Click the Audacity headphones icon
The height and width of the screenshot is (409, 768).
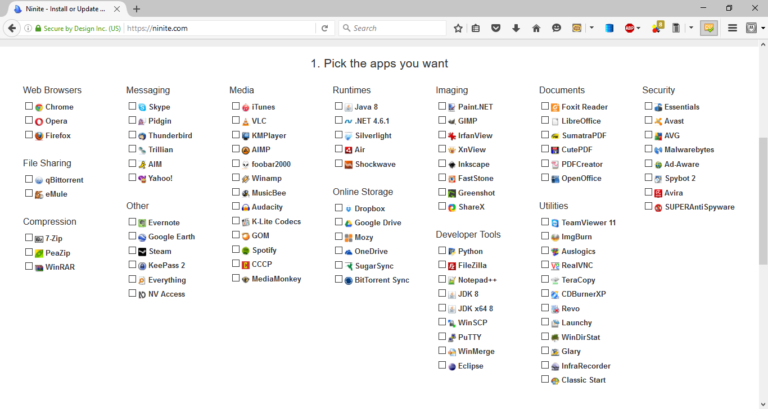pos(245,207)
